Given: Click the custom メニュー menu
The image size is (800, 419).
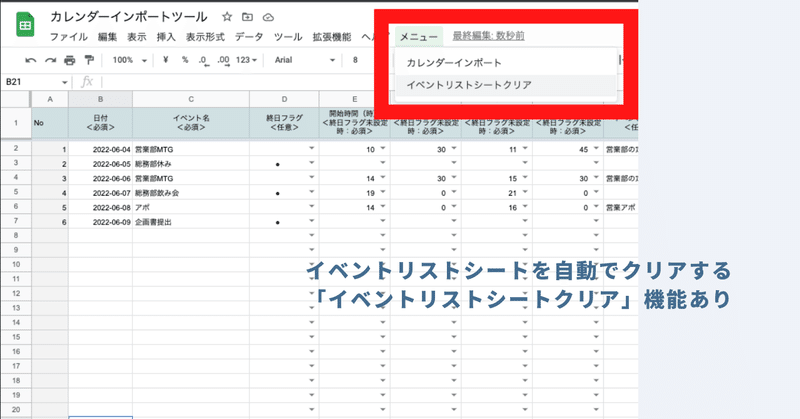Looking at the screenshot, I should pos(419,37).
